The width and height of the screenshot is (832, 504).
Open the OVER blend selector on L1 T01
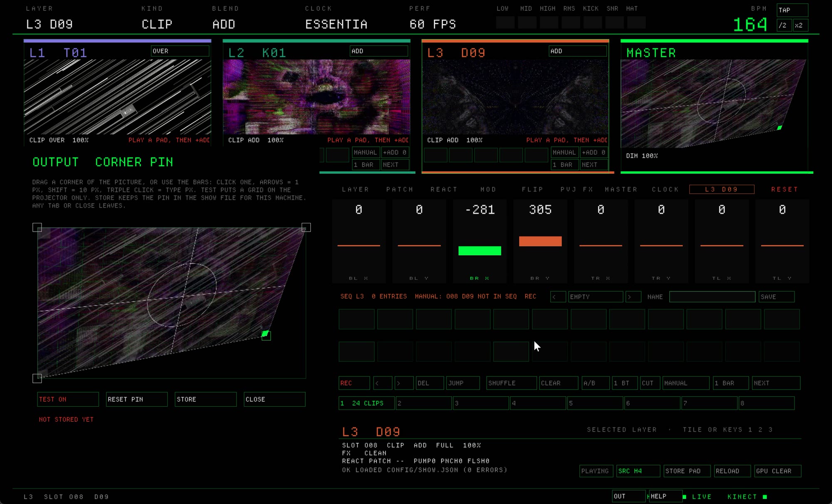[x=180, y=51]
